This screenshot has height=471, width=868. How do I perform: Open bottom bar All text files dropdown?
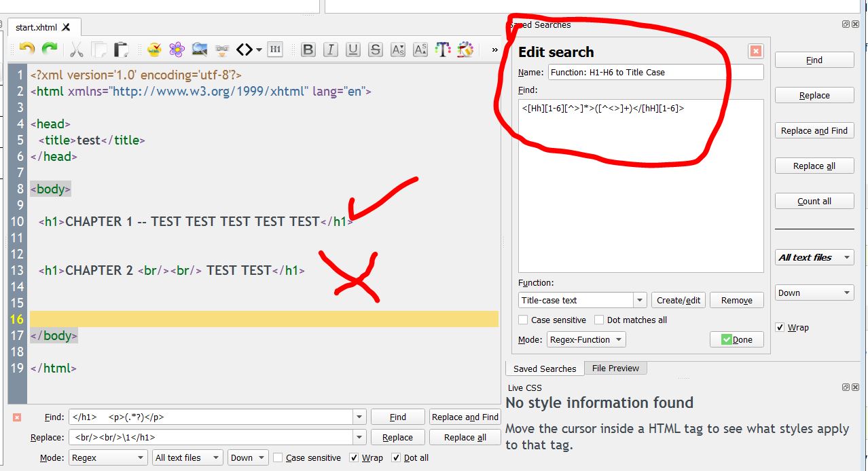pyautogui.click(x=187, y=457)
